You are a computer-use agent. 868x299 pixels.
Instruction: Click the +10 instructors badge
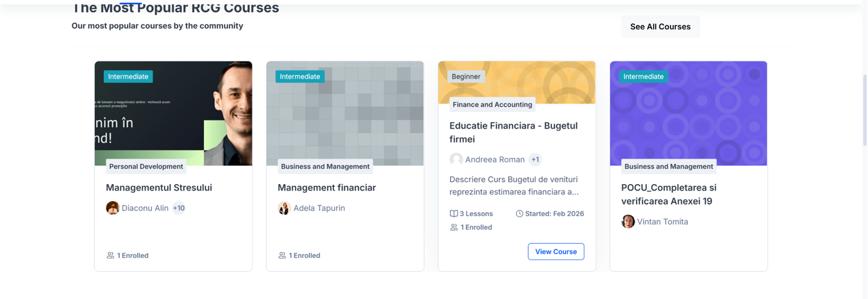pyautogui.click(x=179, y=208)
